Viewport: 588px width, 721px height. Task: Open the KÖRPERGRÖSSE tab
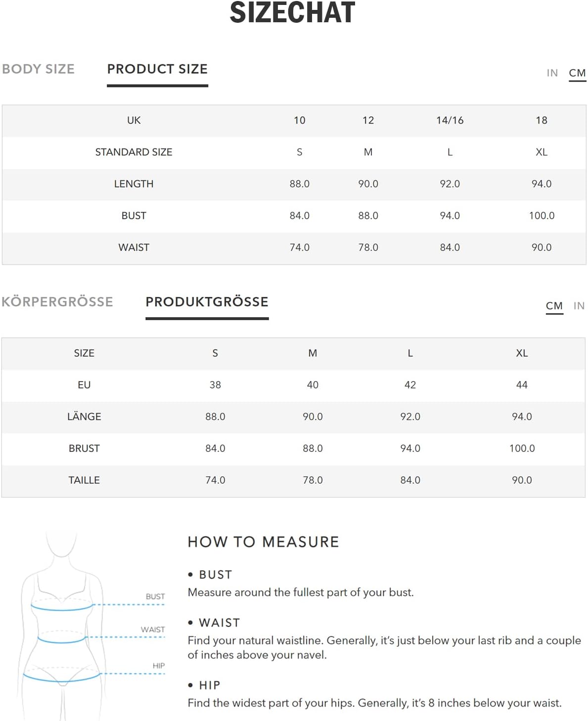tap(57, 302)
